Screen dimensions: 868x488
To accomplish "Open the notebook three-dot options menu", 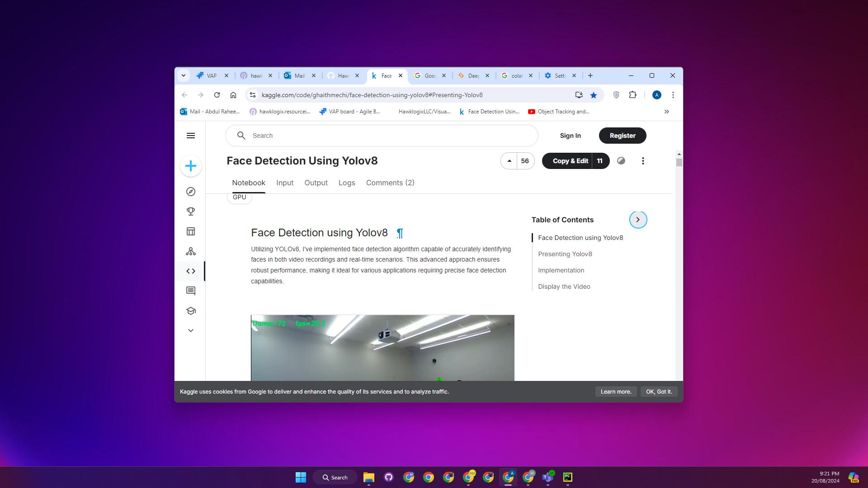I will tap(643, 161).
